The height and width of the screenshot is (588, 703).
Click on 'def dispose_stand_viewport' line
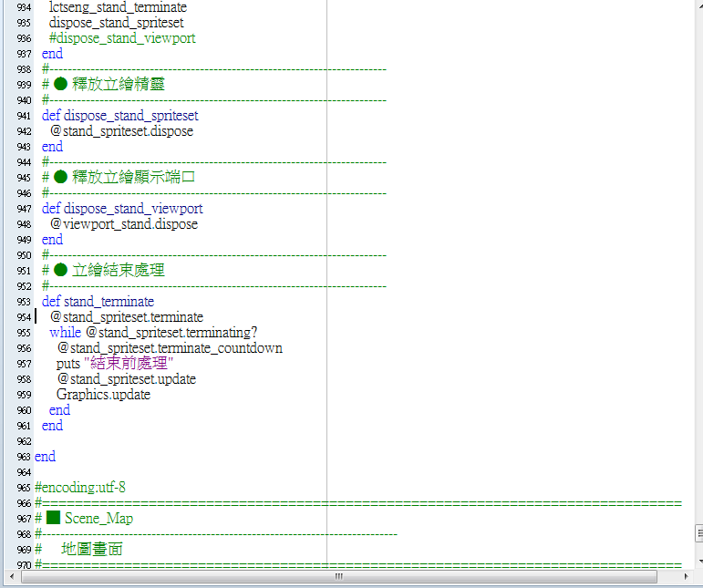(122, 209)
